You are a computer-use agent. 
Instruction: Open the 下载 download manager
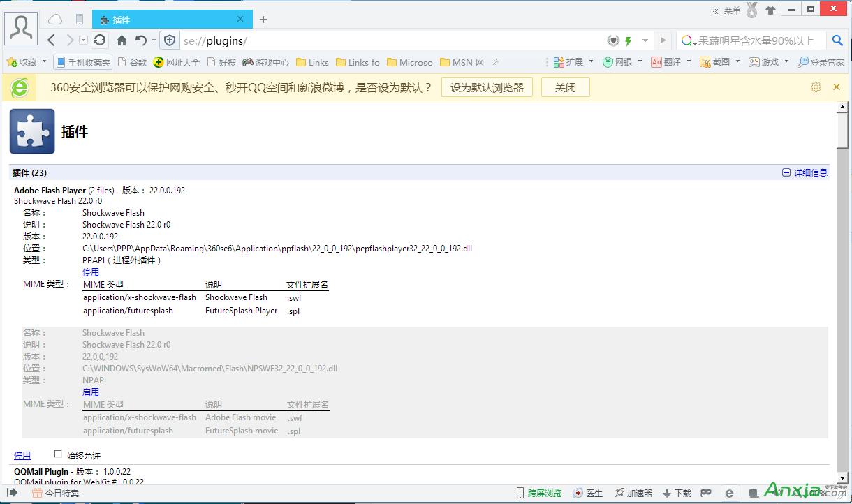(677, 493)
